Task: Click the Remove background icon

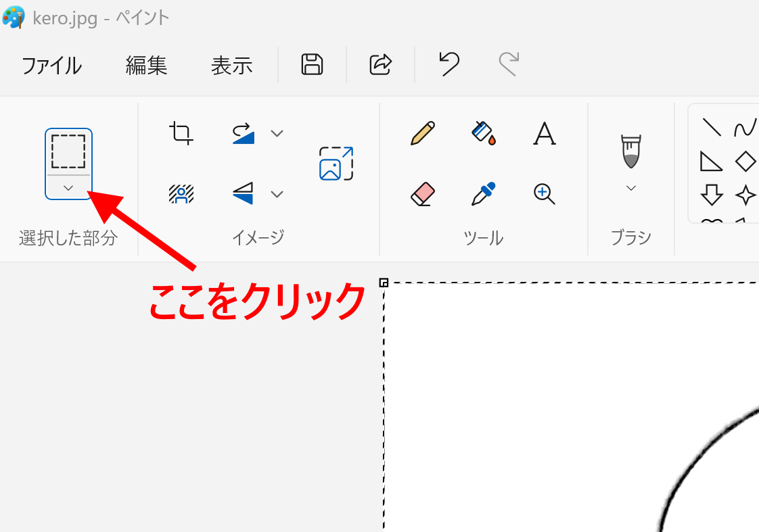Action: tap(181, 194)
